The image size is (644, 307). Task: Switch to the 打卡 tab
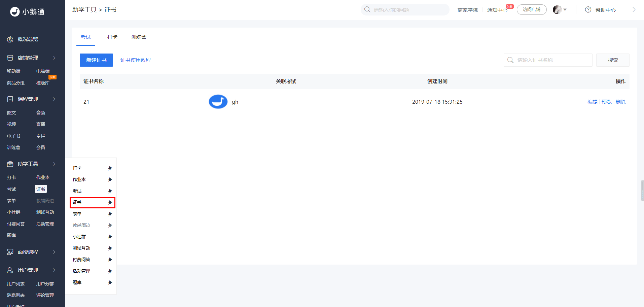coord(112,37)
